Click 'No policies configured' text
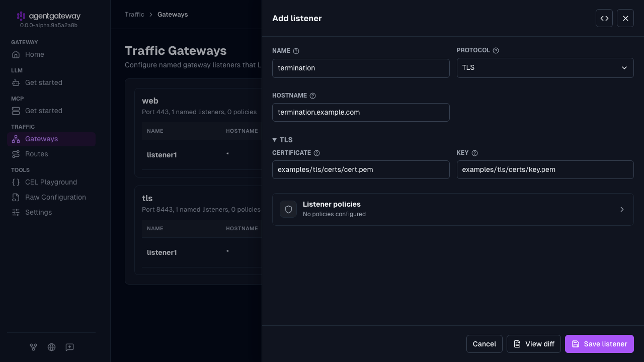Screen dimensions: 644x362 tap(334, 214)
